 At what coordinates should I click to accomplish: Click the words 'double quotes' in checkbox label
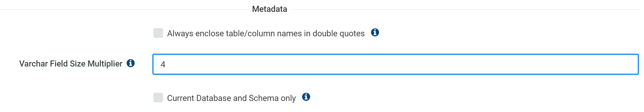pos(338,33)
